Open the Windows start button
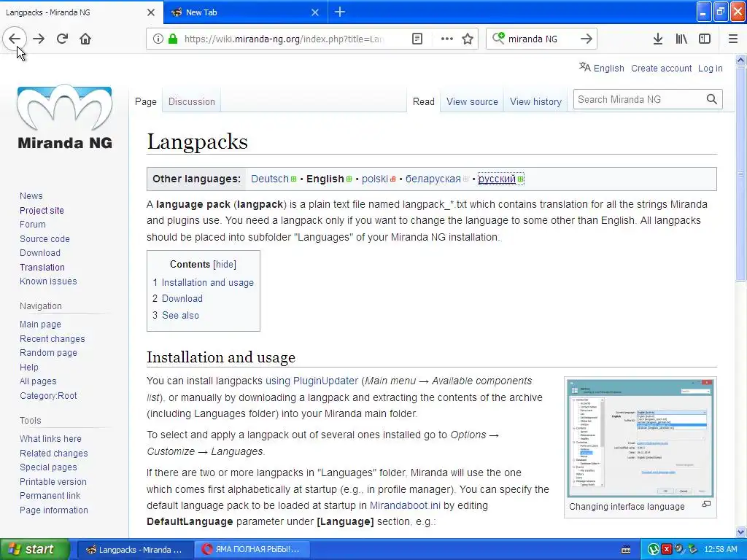 (34, 550)
